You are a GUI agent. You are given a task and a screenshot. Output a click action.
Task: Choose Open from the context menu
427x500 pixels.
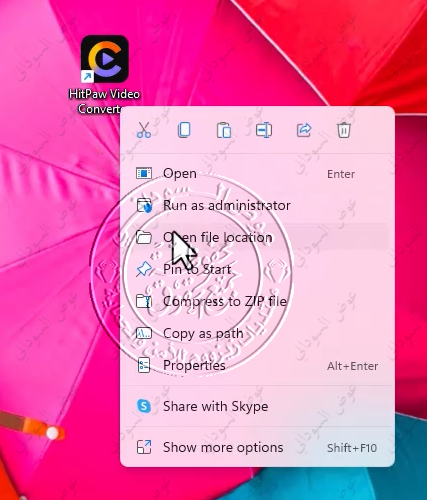(x=257, y=174)
